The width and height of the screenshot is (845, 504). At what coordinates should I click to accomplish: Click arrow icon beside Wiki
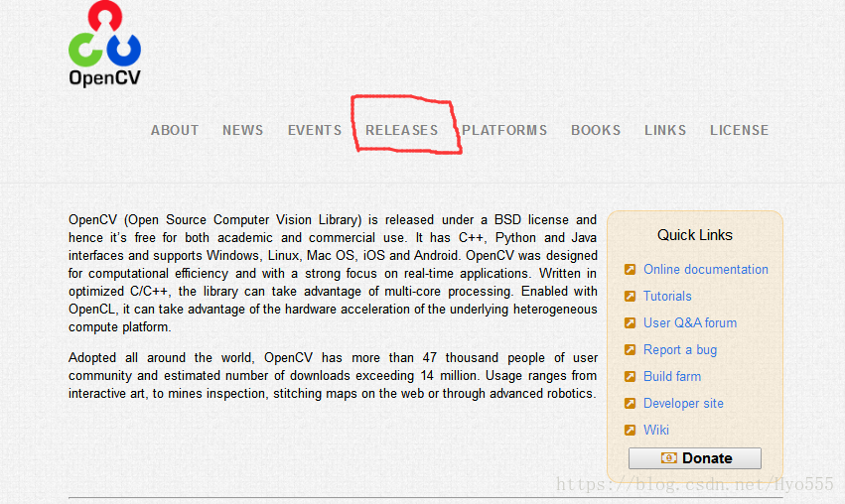coord(630,431)
